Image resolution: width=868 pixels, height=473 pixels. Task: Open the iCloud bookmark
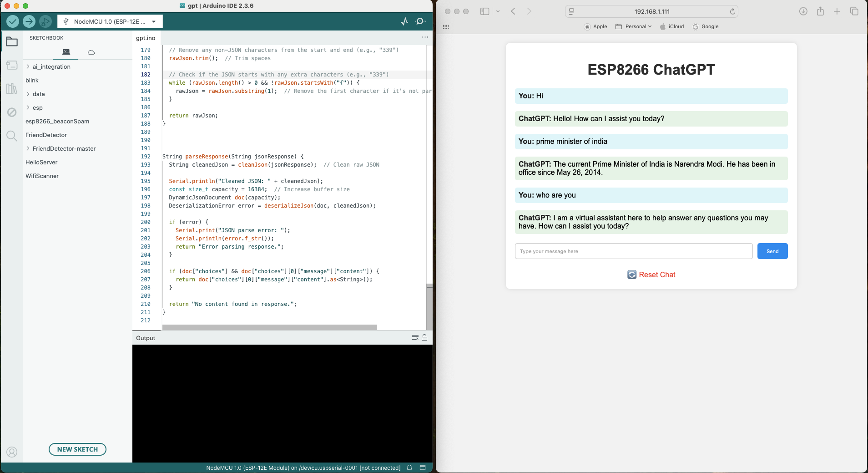click(x=672, y=26)
